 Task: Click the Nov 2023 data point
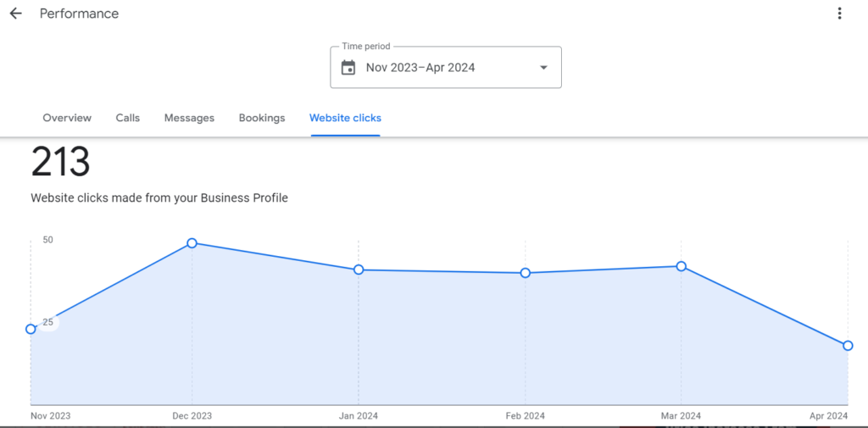[x=31, y=329]
